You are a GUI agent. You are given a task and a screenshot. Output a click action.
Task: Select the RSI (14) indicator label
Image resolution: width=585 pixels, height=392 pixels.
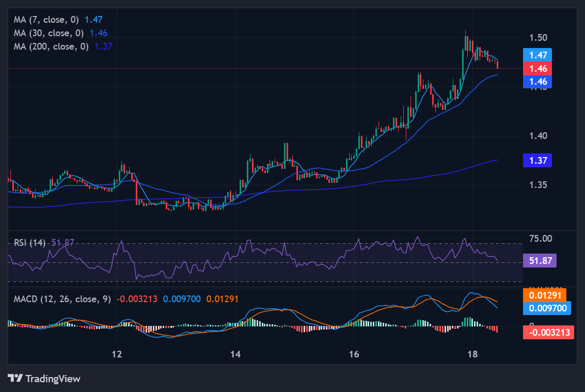click(29, 242)
